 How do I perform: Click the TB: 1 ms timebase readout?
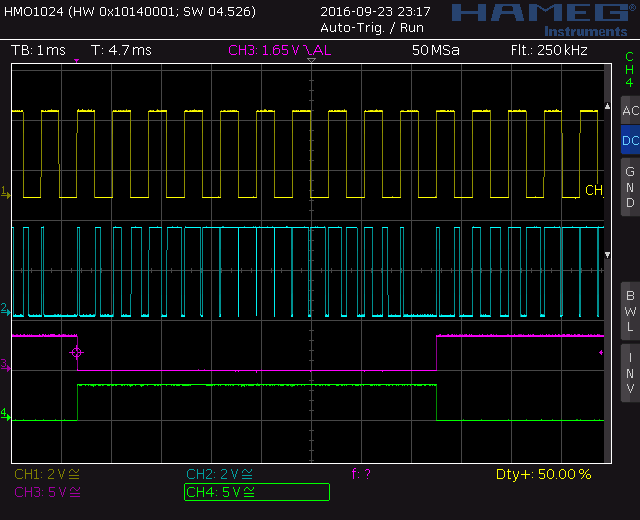38,50
